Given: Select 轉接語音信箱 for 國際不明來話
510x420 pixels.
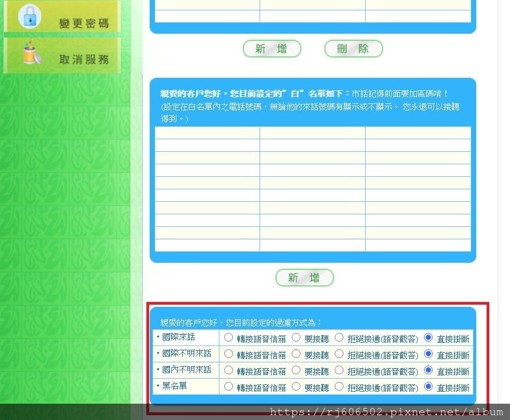Looking at the screenshot, I should [229, 354].
